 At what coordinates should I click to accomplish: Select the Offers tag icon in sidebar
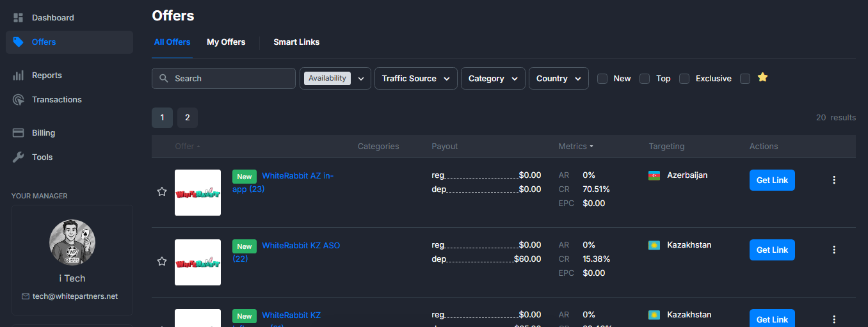tap(18, 42)
